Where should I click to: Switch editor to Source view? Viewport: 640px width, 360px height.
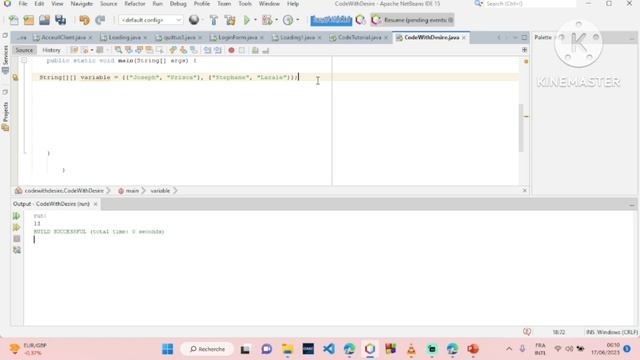[24, 50]
